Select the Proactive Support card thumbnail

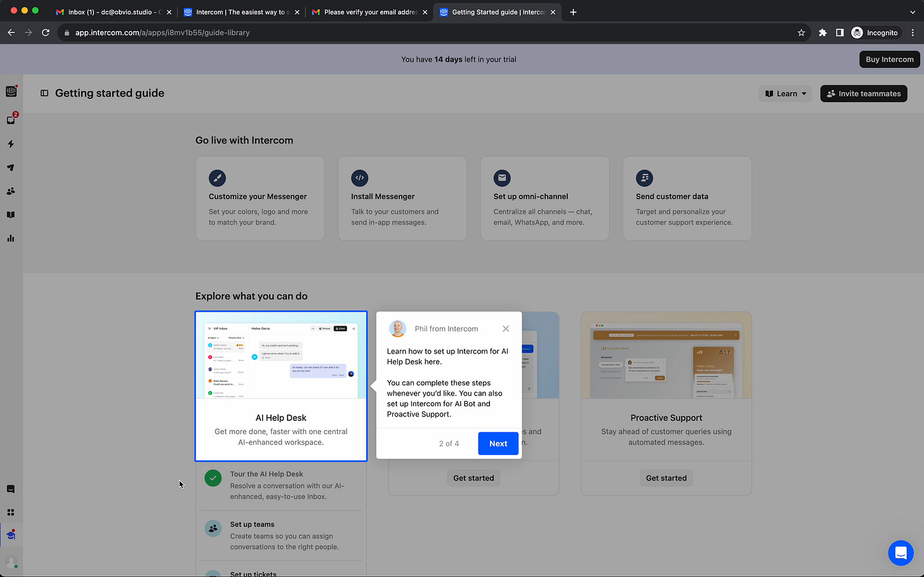[x=666, y=355]
